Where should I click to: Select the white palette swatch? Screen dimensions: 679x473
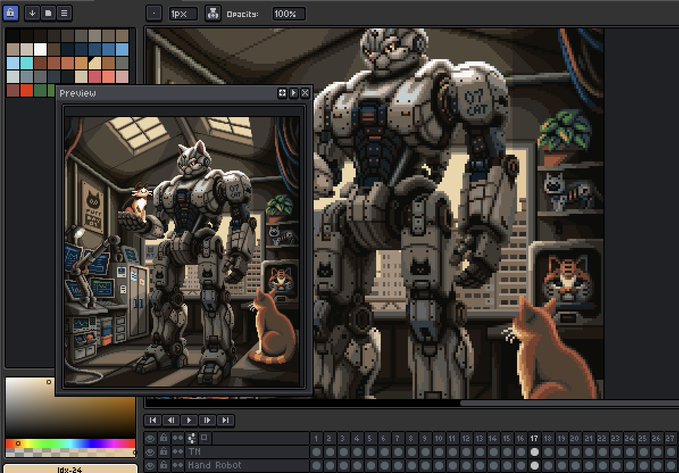click(x=40, y=49)
